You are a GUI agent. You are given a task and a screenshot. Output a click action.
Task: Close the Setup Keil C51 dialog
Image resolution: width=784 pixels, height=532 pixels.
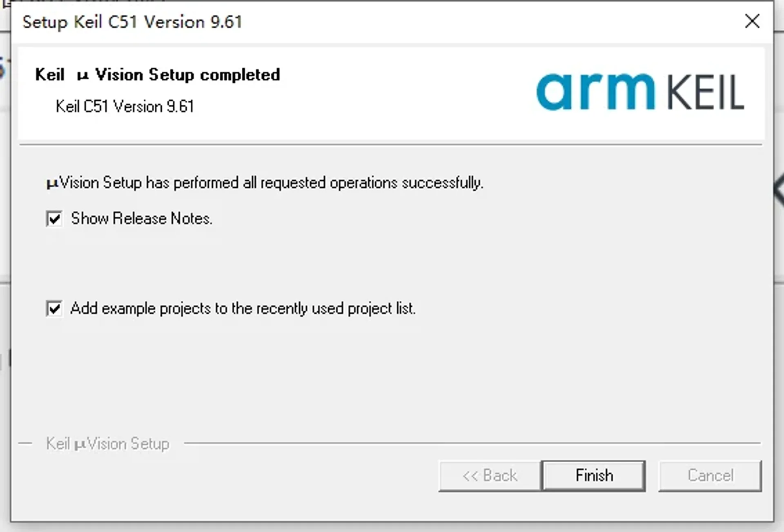tap(752, 21)
